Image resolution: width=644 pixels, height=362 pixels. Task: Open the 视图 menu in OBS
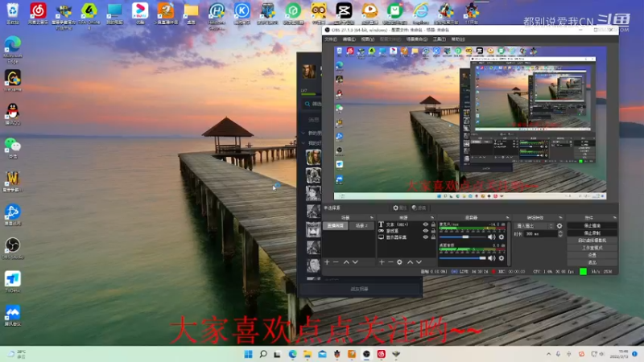(368, 39)
